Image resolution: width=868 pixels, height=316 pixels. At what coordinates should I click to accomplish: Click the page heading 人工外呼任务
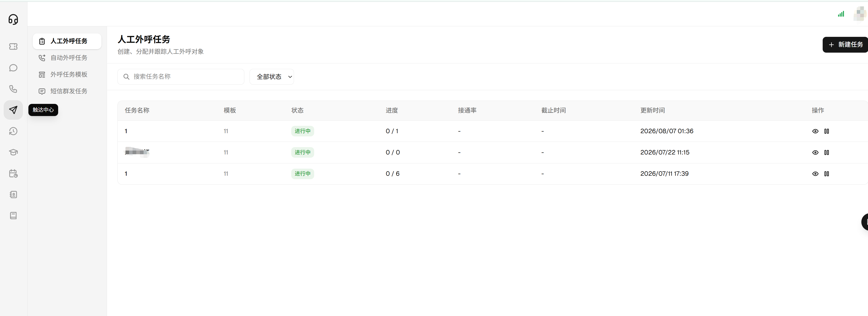[x=144, y=39]
